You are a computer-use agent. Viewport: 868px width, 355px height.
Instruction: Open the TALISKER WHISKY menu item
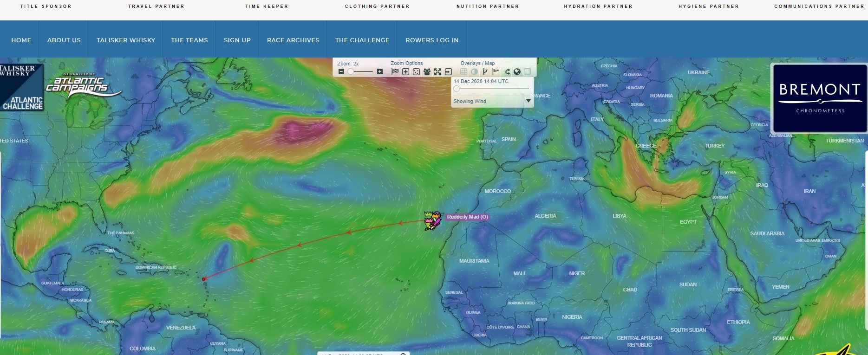pyautogui.click(x=126, y=40)
